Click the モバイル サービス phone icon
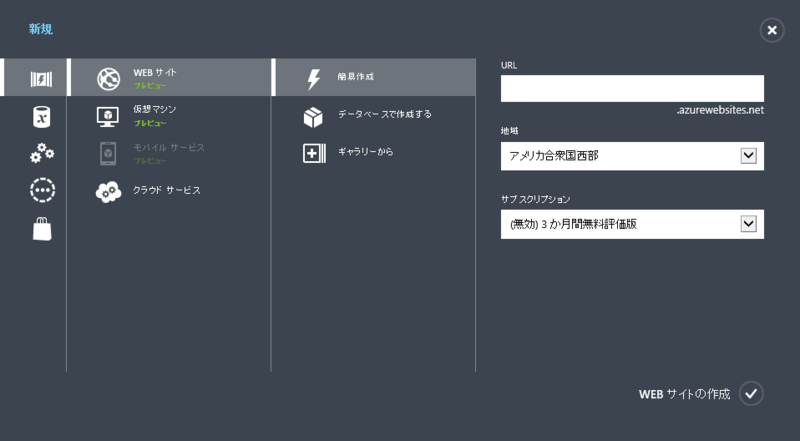The height and width of the screenshot is (441, 800). pyautogui.click(x=108, y=154)
